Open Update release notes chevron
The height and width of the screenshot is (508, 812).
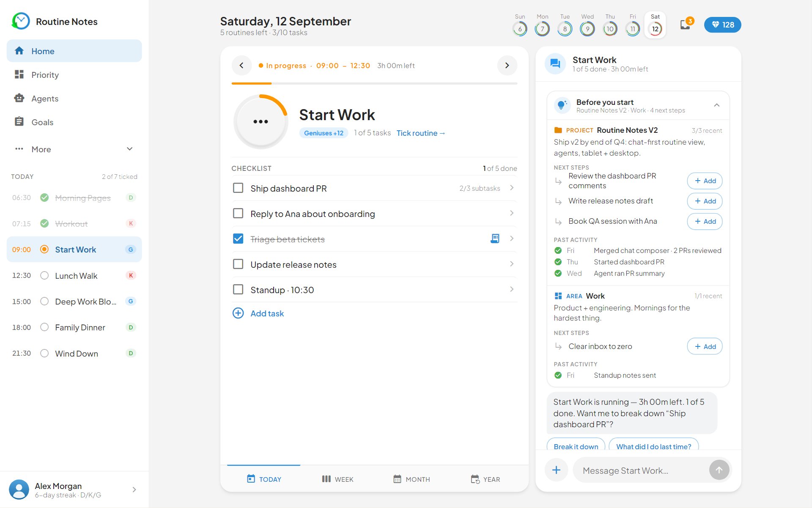[512, 264]
